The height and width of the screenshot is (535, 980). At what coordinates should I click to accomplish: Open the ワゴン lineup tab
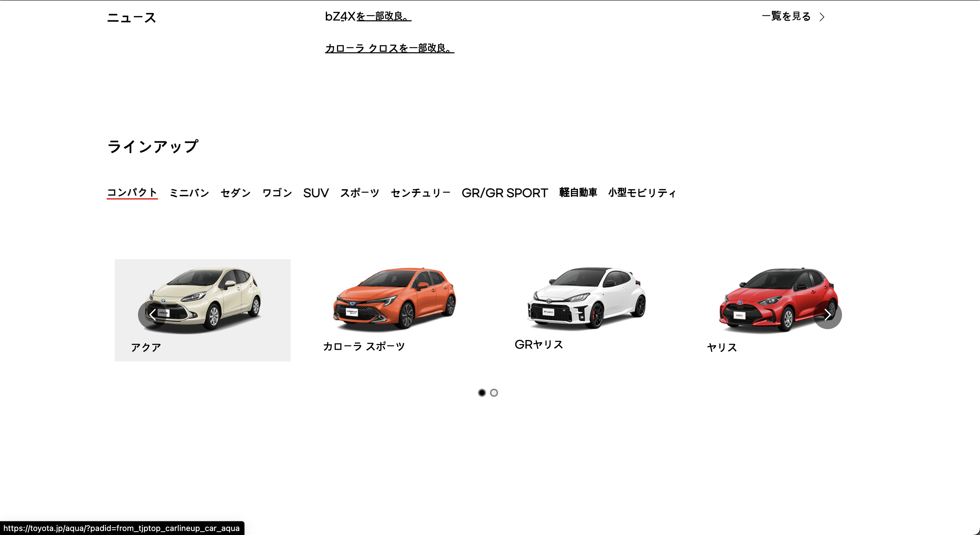(277, 193)
